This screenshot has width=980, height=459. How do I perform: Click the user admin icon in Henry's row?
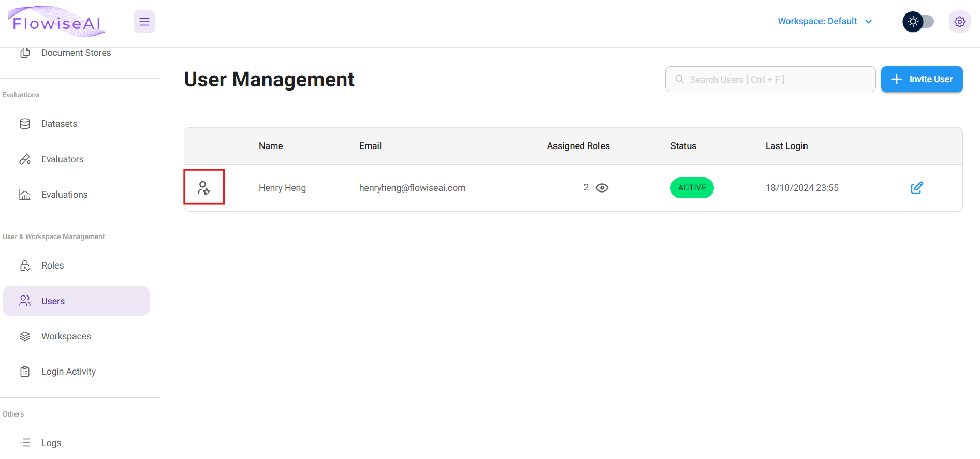click(x=203, y=187)
